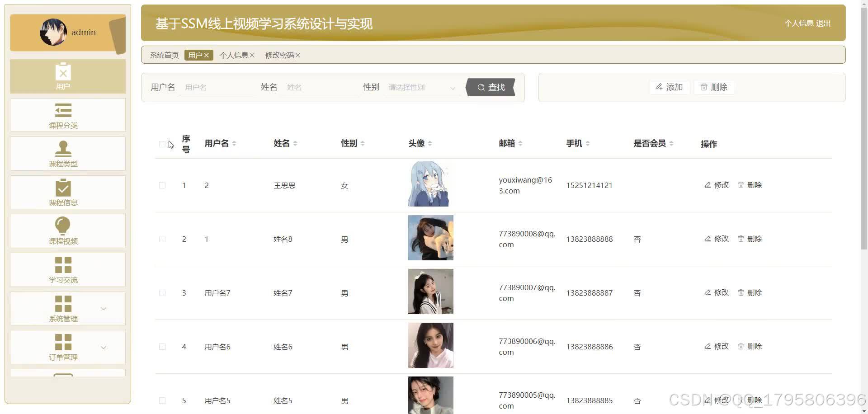Click 修改 on 用户名6's row

pos(716,346)
